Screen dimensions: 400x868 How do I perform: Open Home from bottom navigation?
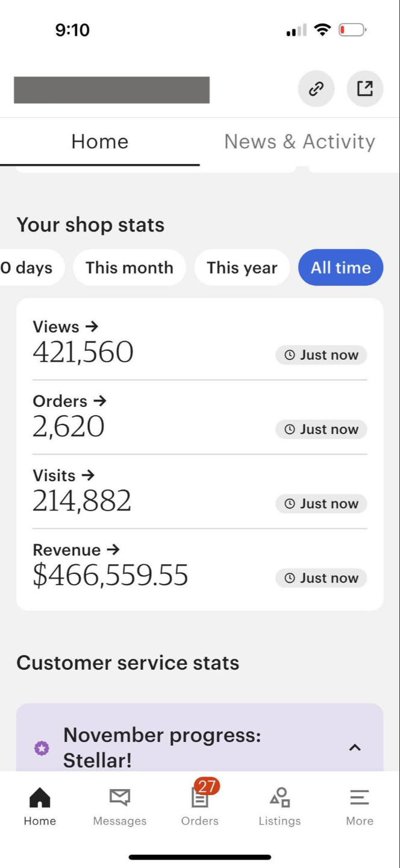pos(40,806)
